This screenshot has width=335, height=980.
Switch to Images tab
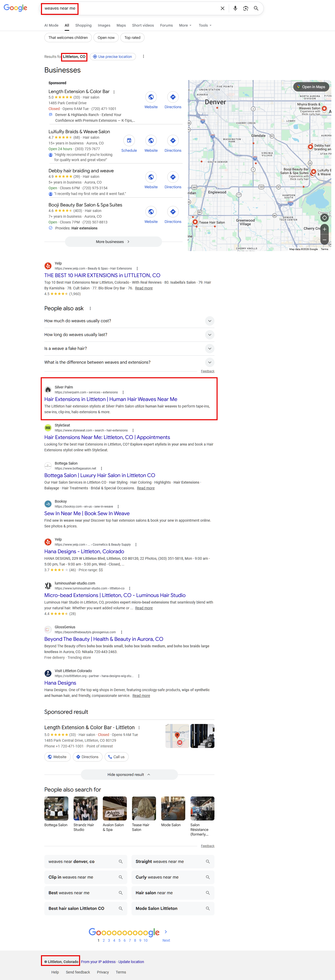(x=104, y=26)
